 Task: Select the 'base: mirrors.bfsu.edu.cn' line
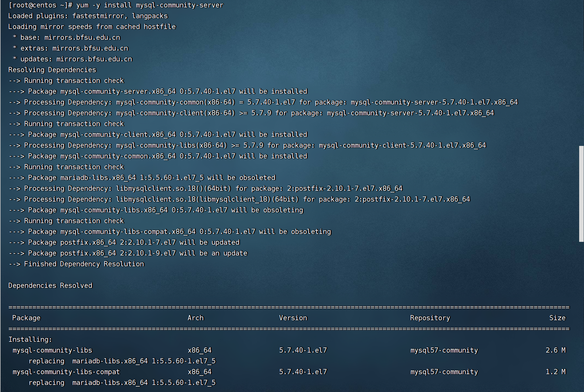(66, 37)
